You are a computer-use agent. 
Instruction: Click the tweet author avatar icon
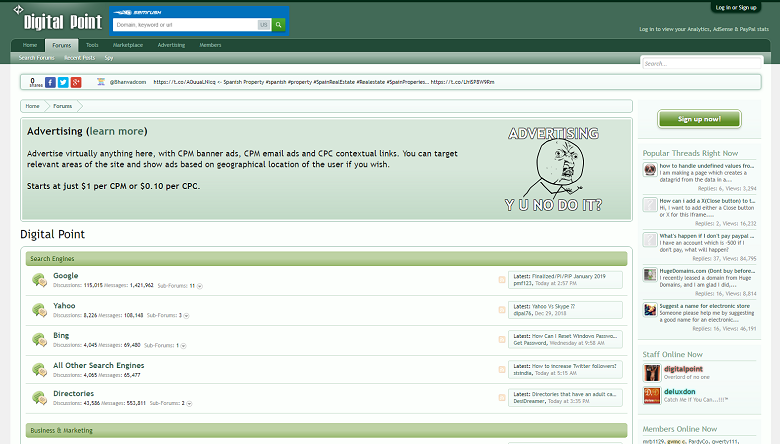(x=101, y=82)
